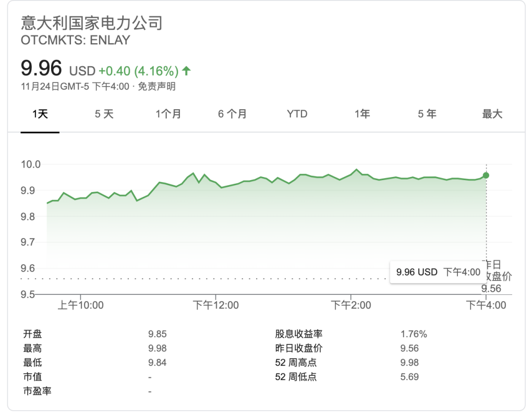Click the 股息收益率 row label

[299, 334]
